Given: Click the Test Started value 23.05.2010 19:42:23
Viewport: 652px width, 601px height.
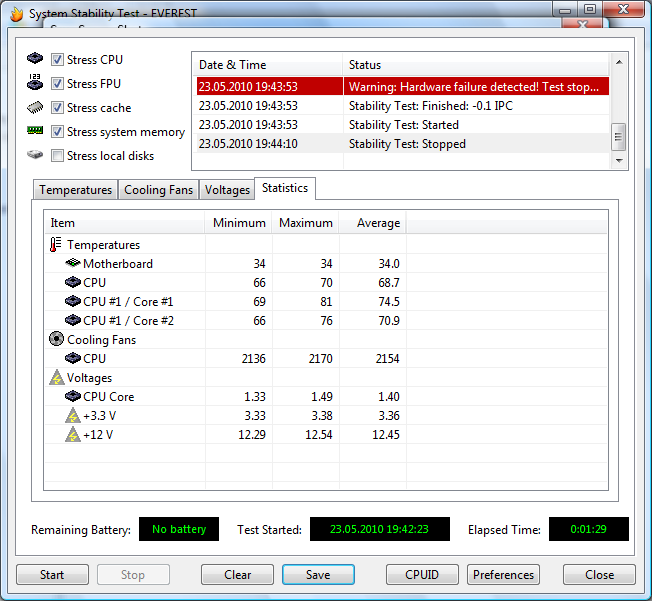Looking at the screenshot, I should click(380, 529).
